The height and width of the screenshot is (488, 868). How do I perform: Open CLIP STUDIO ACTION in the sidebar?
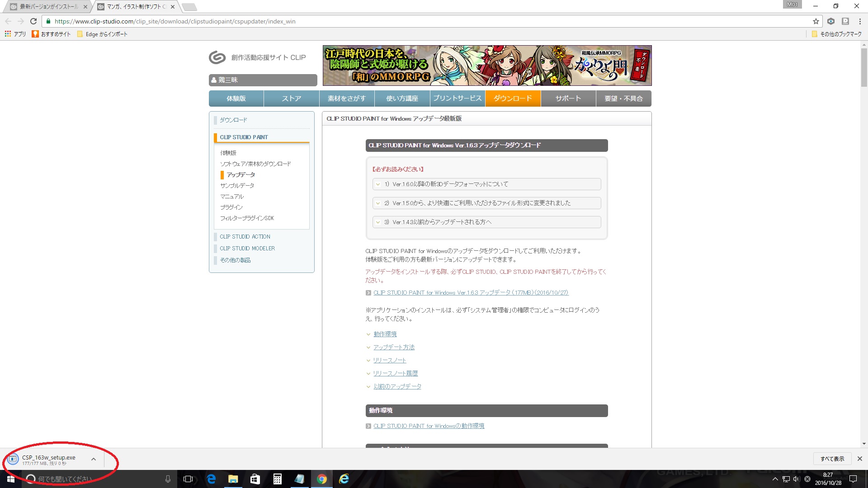click(245, 237)
